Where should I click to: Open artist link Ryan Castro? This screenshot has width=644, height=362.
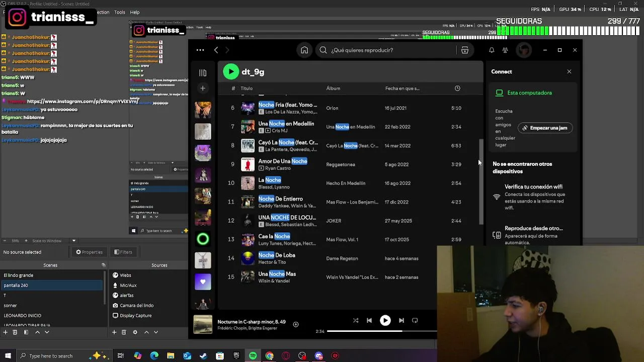click(x=278, y=168)
